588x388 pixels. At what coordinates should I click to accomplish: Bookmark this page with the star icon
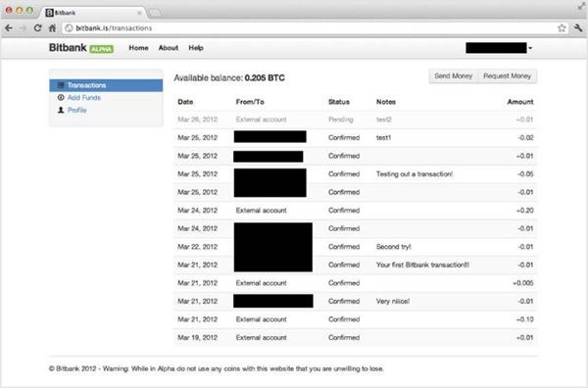click(562, 28)
